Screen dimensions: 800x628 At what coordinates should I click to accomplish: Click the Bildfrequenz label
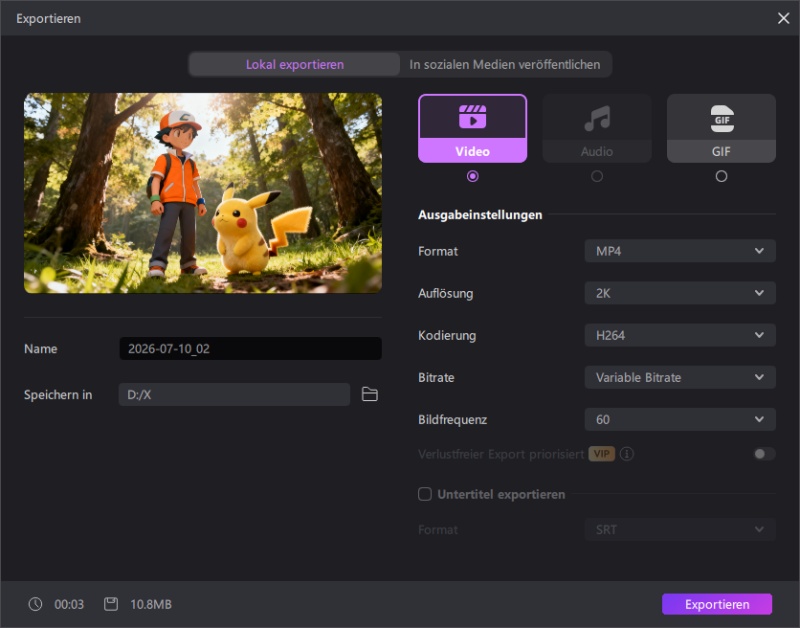[452, 420]
